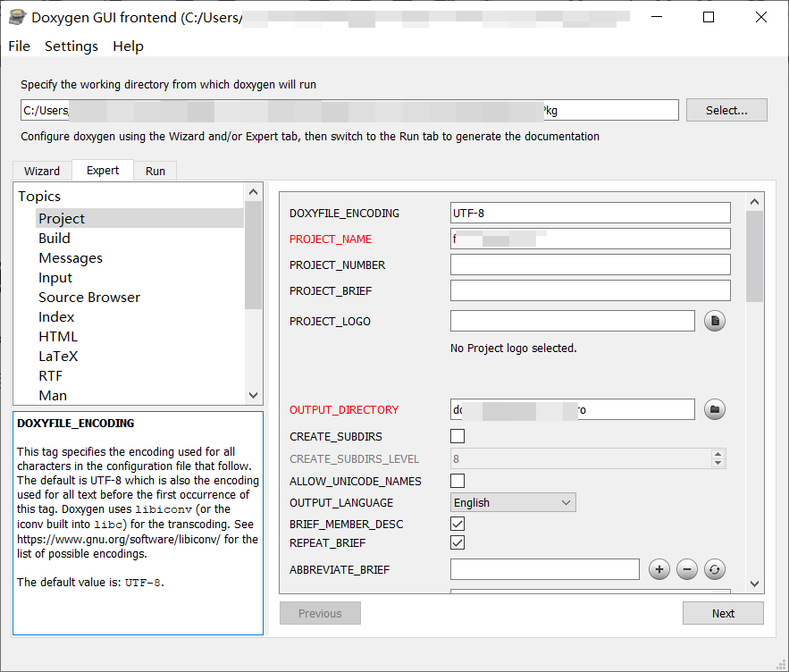Switch to the Run tab
This screenshot has width=789, height=672.
pyautogui.click(x=155, y=172)
